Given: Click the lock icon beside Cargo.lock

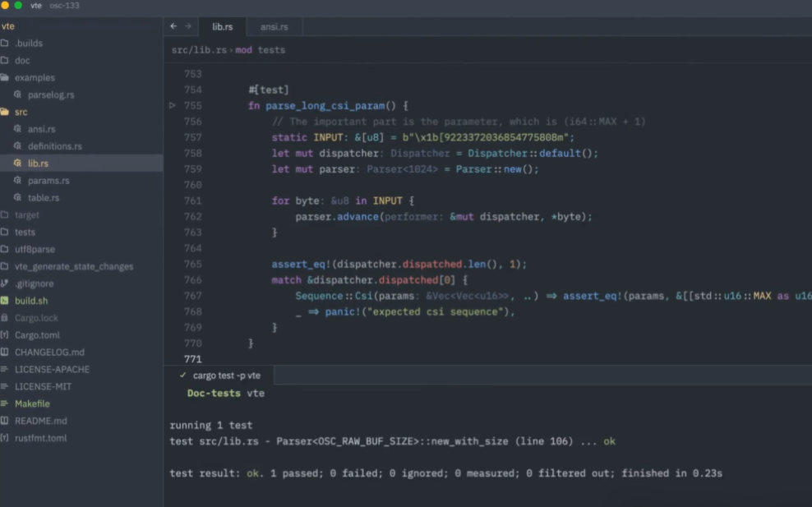Looking at the screenshot, I should pyautogui.click(x=5, y=317).
